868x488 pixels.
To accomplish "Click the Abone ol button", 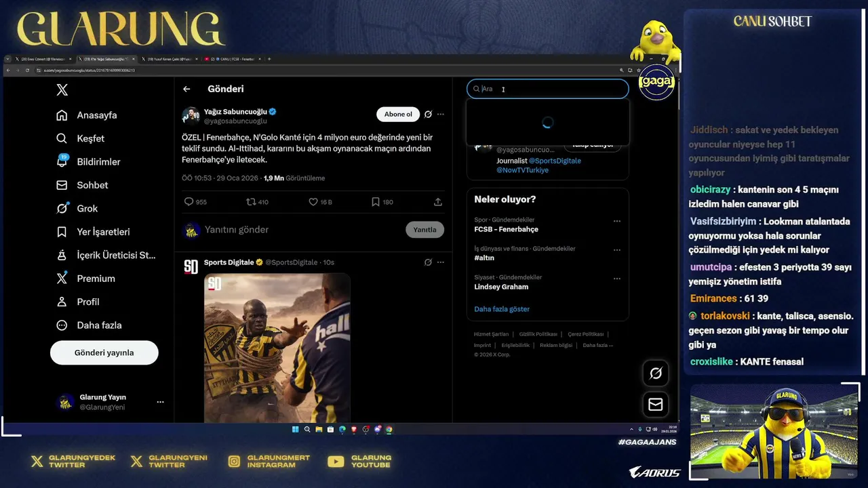I will point(398,114).
